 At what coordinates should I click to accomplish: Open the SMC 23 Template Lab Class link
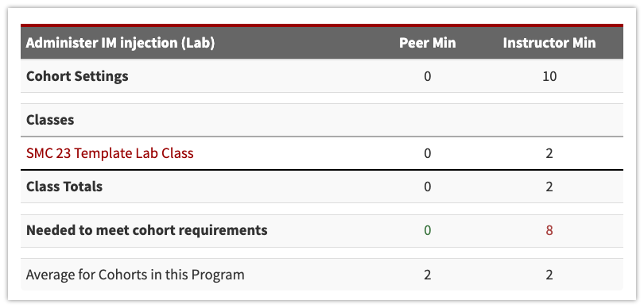coord(110,153)
